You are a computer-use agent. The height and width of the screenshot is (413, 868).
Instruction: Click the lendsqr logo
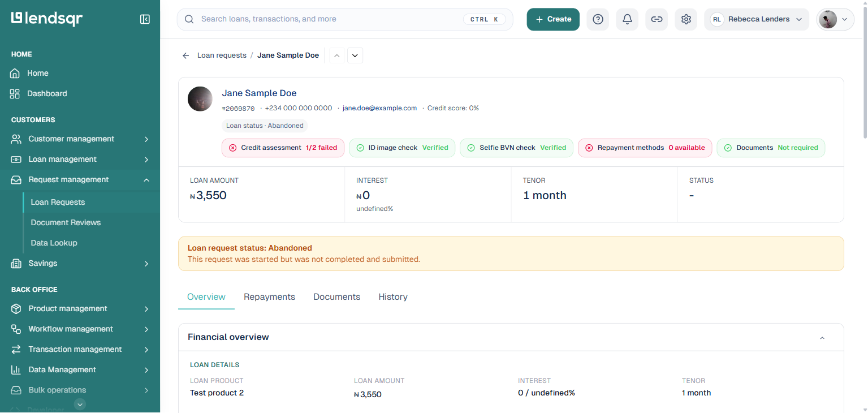pyautogui.click(x=47, y=19)
